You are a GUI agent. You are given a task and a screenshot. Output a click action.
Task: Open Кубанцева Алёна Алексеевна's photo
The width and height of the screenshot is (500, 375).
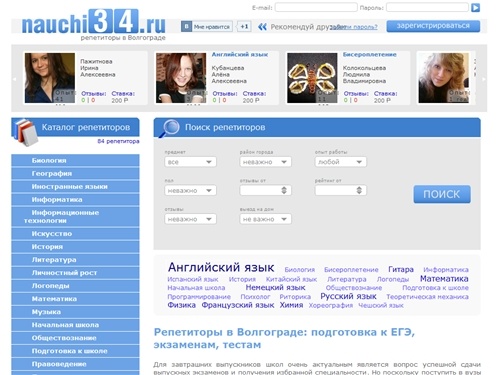click(181, 78)
